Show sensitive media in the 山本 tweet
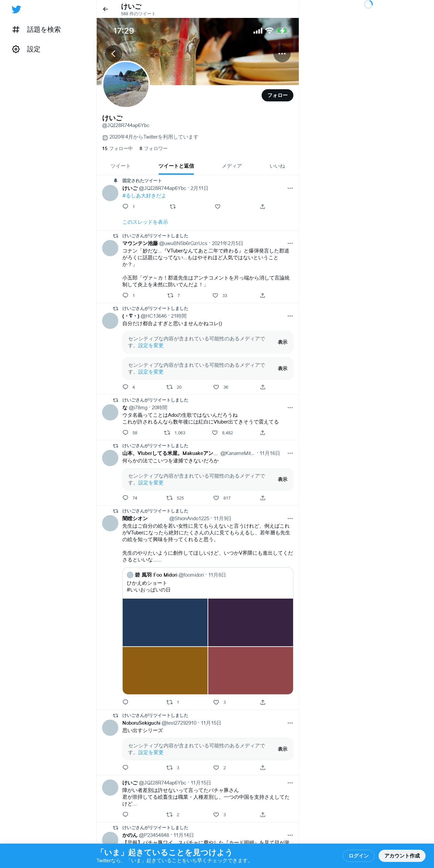The height and width of the screenshot is (868, 434). coord(283,479)
